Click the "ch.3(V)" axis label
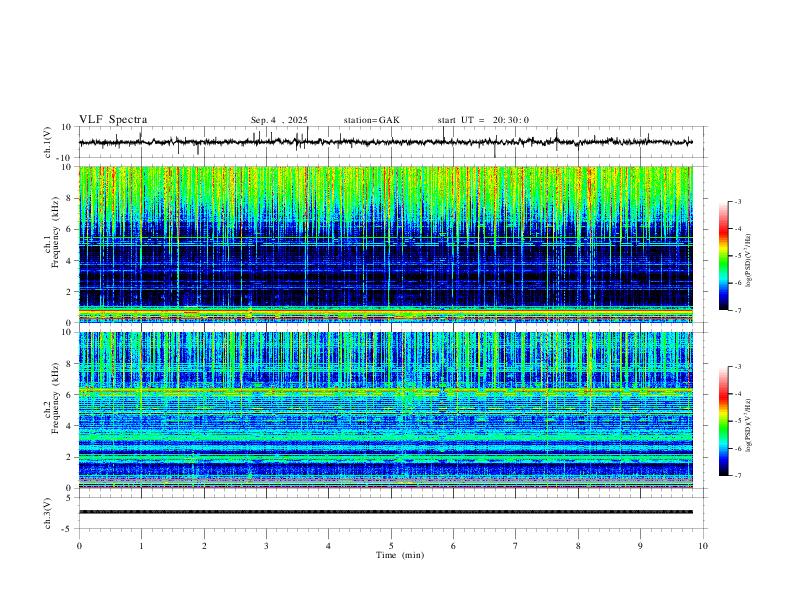 tap(48, 514)
